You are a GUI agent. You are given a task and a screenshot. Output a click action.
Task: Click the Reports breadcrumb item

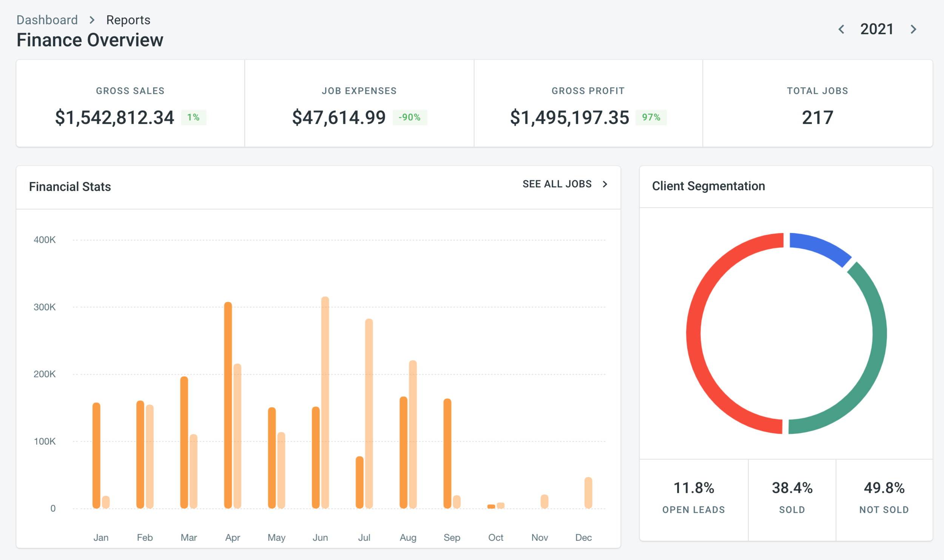128,20
